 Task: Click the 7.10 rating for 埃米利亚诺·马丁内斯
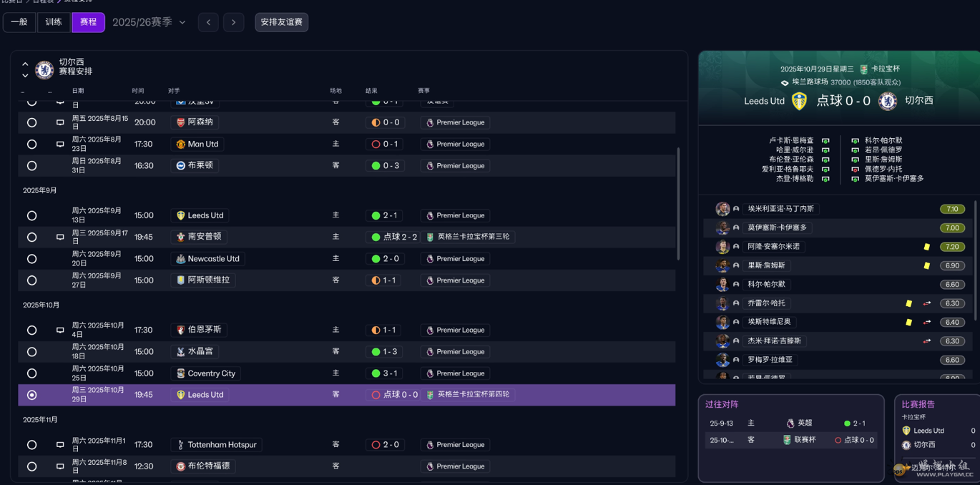[x=952, y=209]
